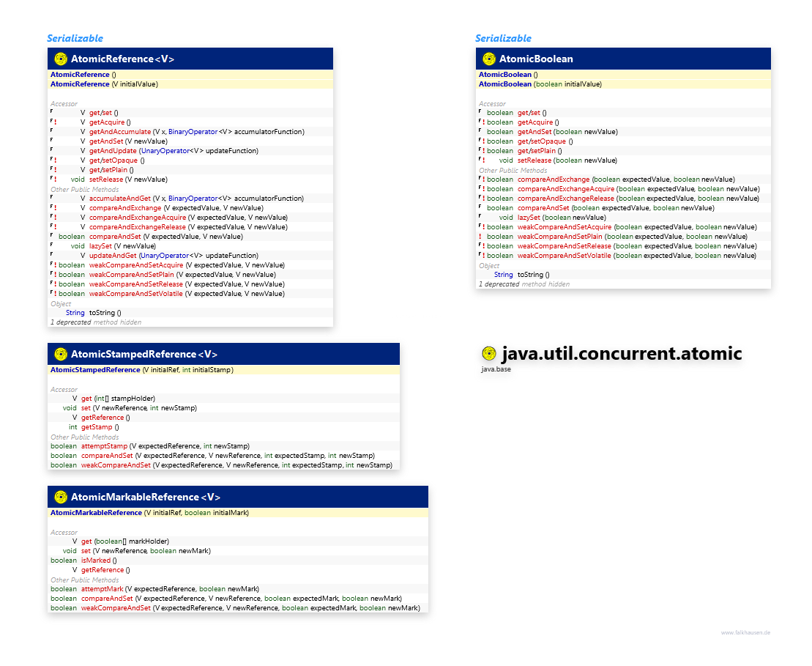
Task: Click isMarked() method
Action: (x=99, y=560)
